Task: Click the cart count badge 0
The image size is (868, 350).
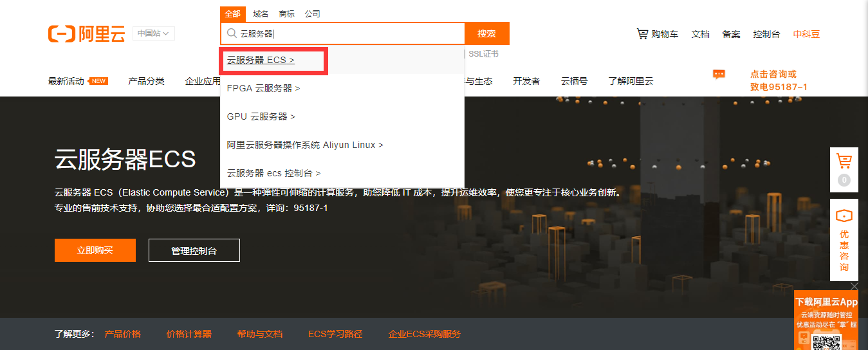Action: pyautogui.click(x=844, y=180)
